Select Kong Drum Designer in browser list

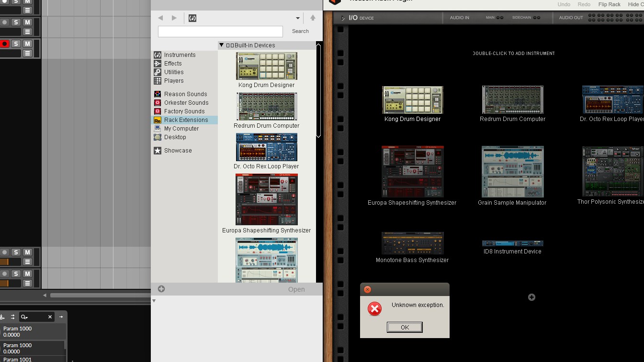[x=267, y=70]
